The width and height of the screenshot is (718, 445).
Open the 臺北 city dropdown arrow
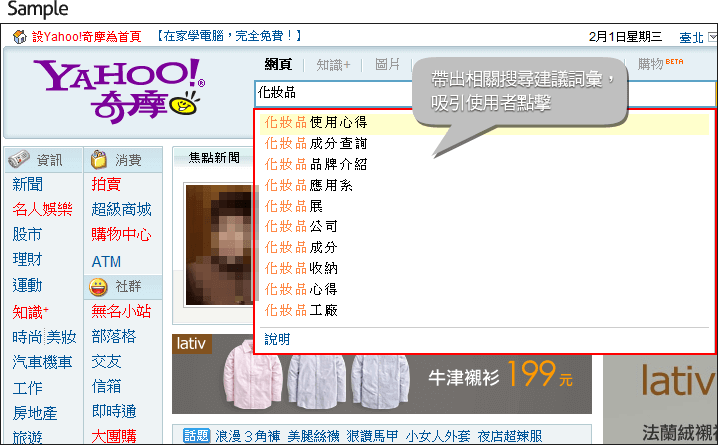[x=713, y=37]
